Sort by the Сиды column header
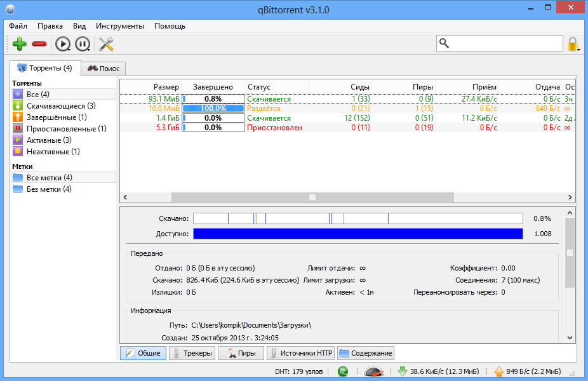This screenshot has width=588, height=381. (340, 86)
